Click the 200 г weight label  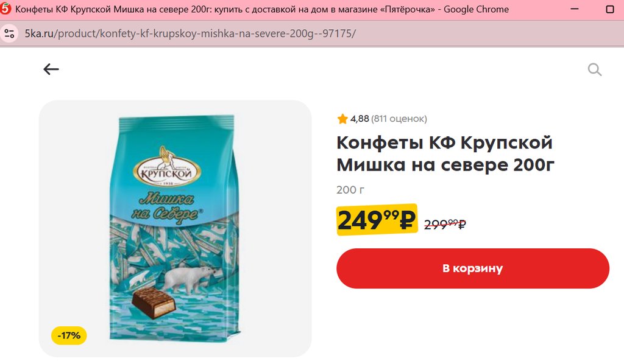[x=350, y=190]
